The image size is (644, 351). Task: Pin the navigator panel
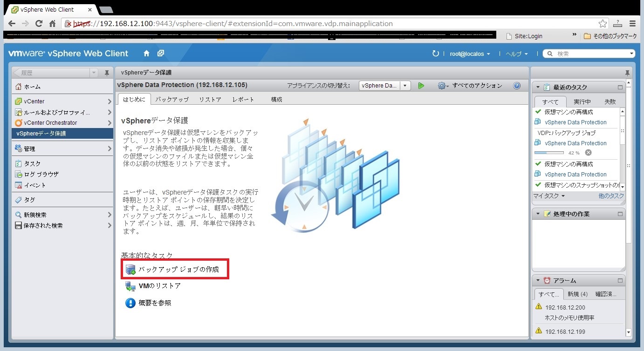pos(107,73)
